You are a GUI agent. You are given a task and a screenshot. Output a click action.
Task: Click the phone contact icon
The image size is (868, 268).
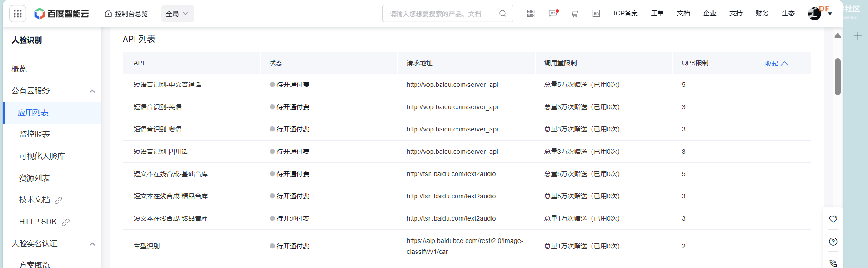833,263
